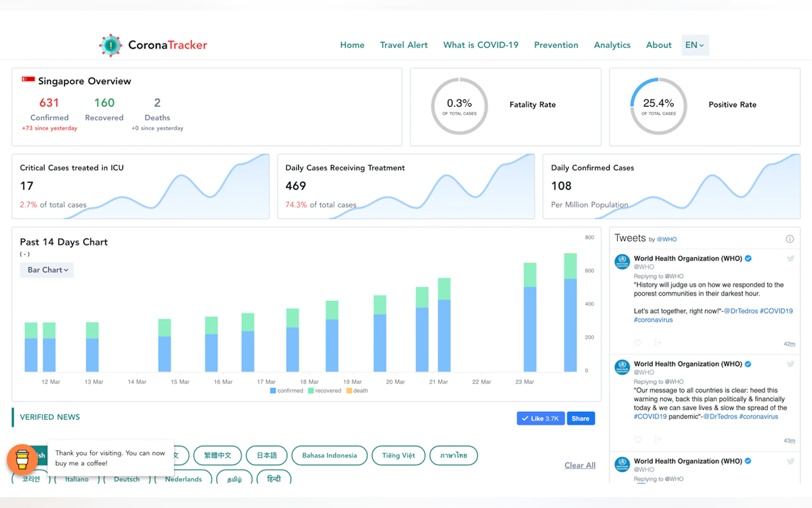Image resolution: width=812 pixels, height=508 pixels.
Task: Click the Clear All link
Action: (x=580, y=465)
